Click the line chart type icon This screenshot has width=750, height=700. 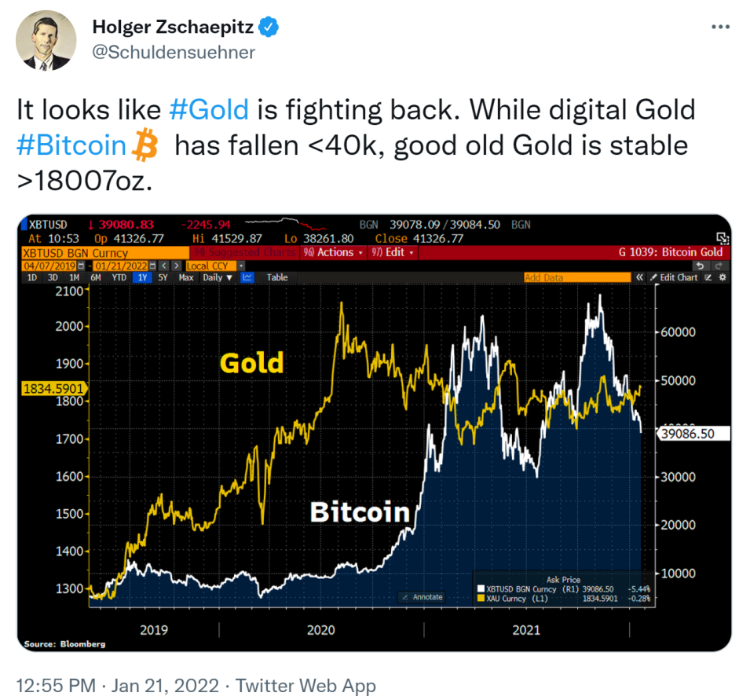[x=247, y=277]
